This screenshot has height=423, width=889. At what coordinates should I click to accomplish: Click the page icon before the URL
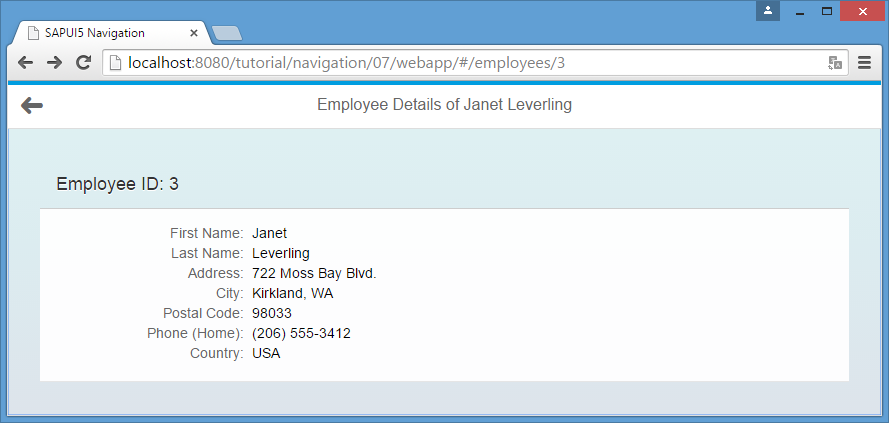pos(115,63)
